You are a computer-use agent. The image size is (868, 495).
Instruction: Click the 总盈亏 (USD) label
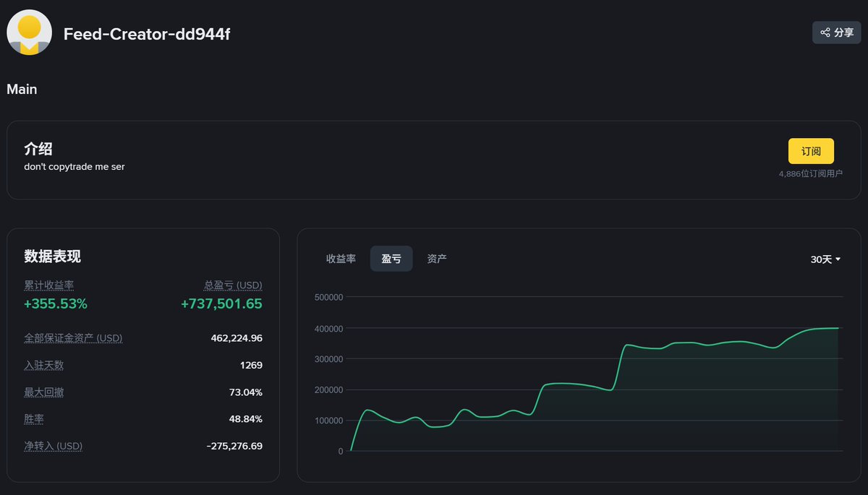pos(233,285)
